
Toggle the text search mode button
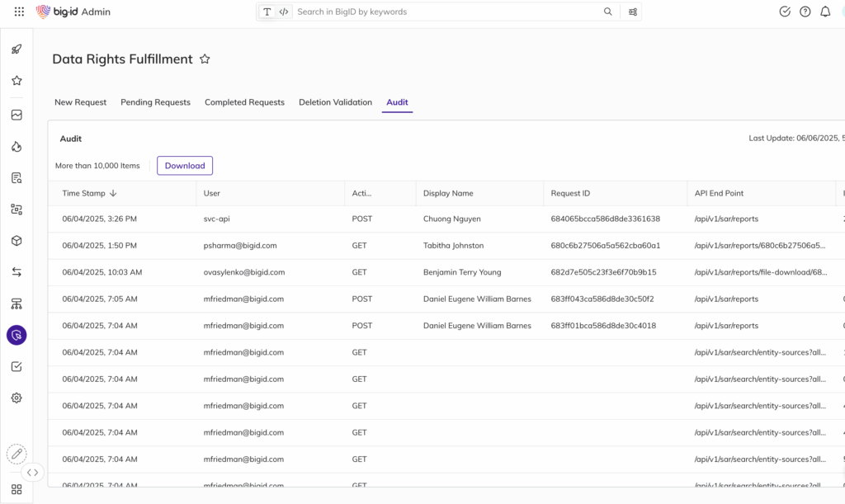267,12
